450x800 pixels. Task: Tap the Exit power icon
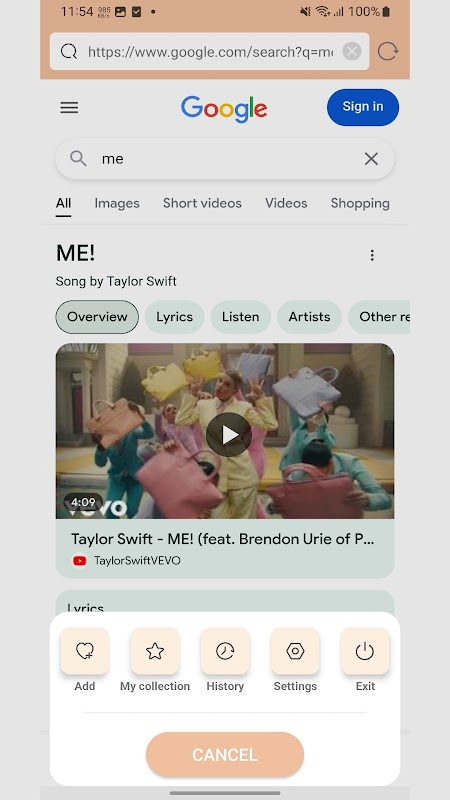pyautogui.click(x=365, y=651)
